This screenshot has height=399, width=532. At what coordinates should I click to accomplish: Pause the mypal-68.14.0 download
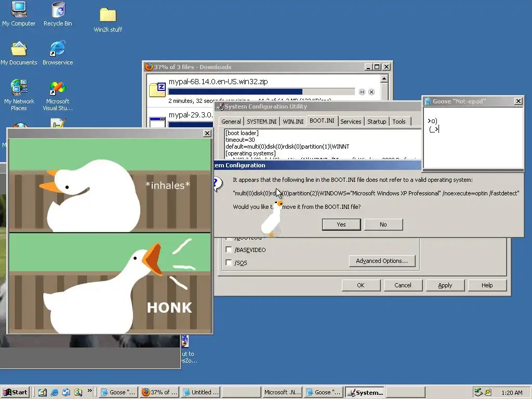[362, 92]
